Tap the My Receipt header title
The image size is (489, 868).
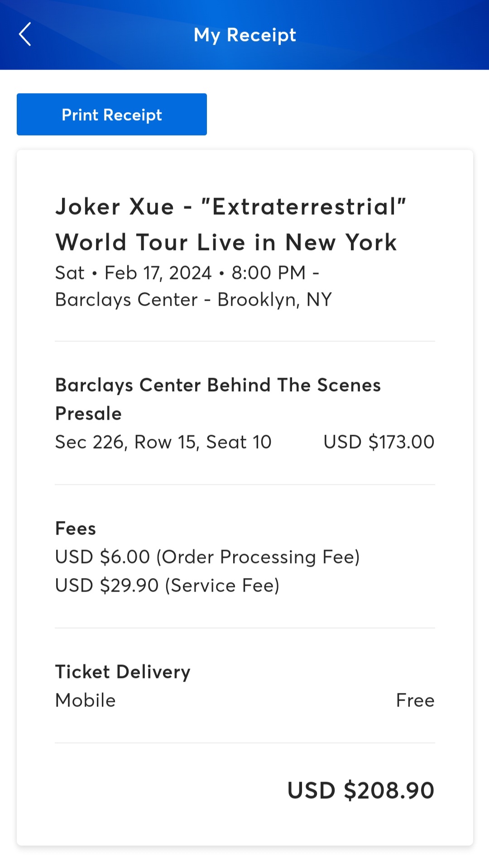click(x=244, y=35)
